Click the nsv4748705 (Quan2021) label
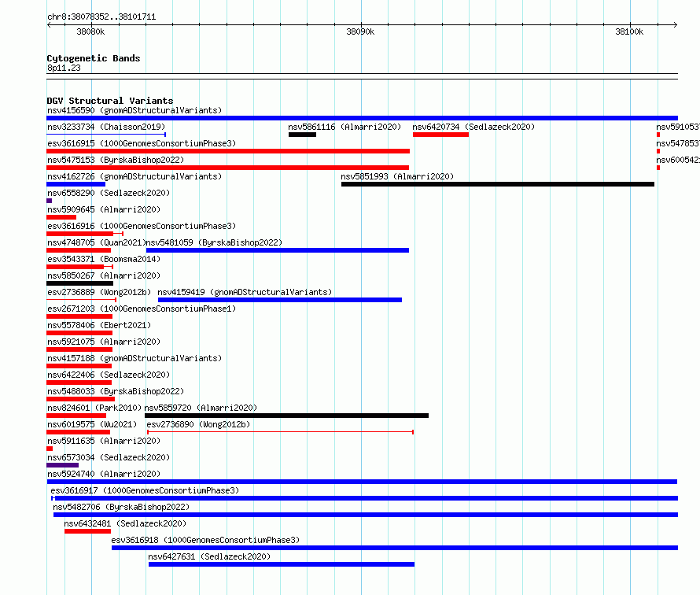The width and height of the screenshot is (700, 595). click(x=97, y=242)
